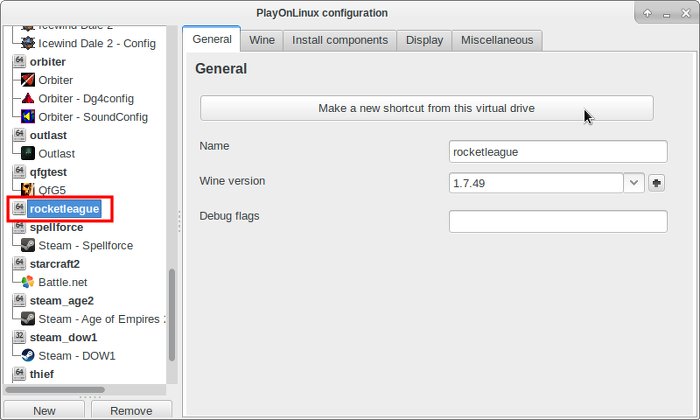Click the Name field containing rocketleague

[558, 152]
